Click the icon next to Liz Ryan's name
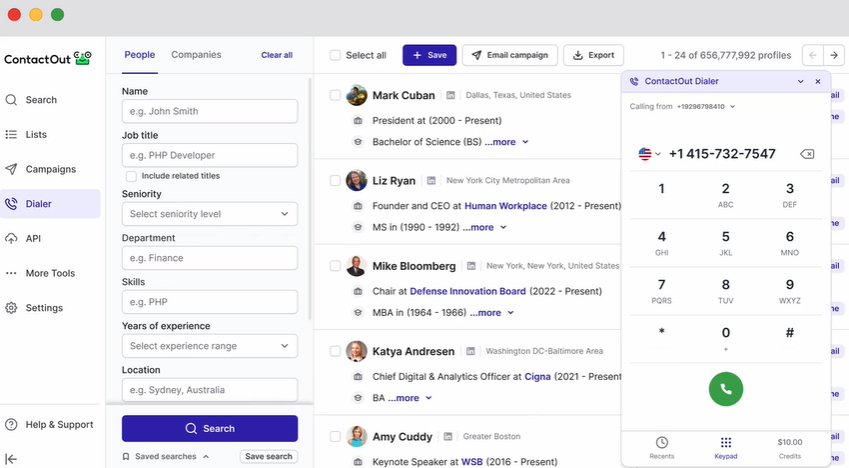This screenshot has width=849, height=468. (431, 180)
